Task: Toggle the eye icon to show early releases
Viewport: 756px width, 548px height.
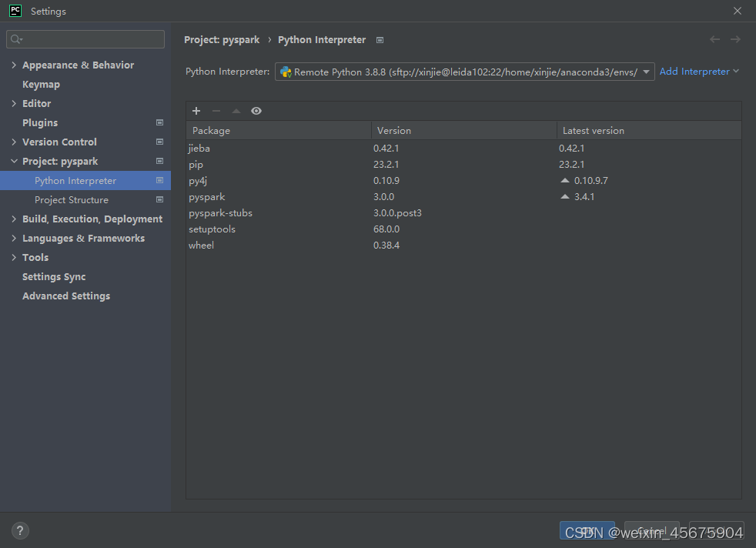Action: [256, 111]
